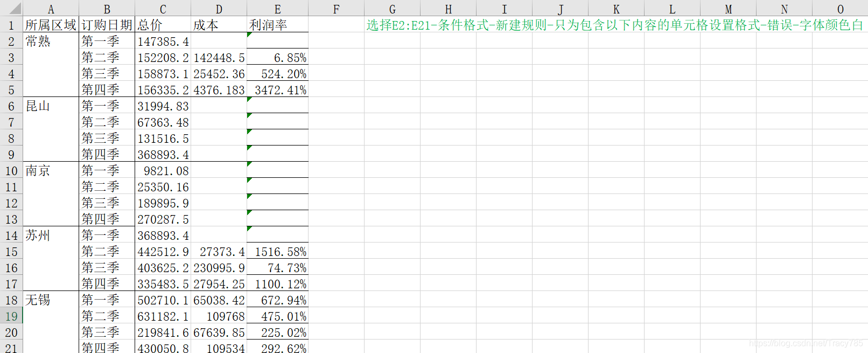This screenshot has width=868, height=353.
Task: Select column F header
Action: click(336, 8)
